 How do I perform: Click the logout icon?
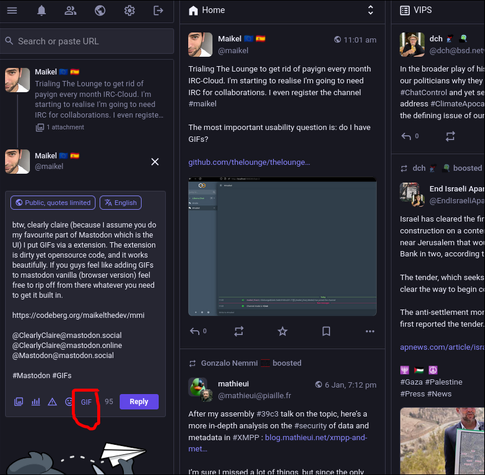(x=158, y=11)
